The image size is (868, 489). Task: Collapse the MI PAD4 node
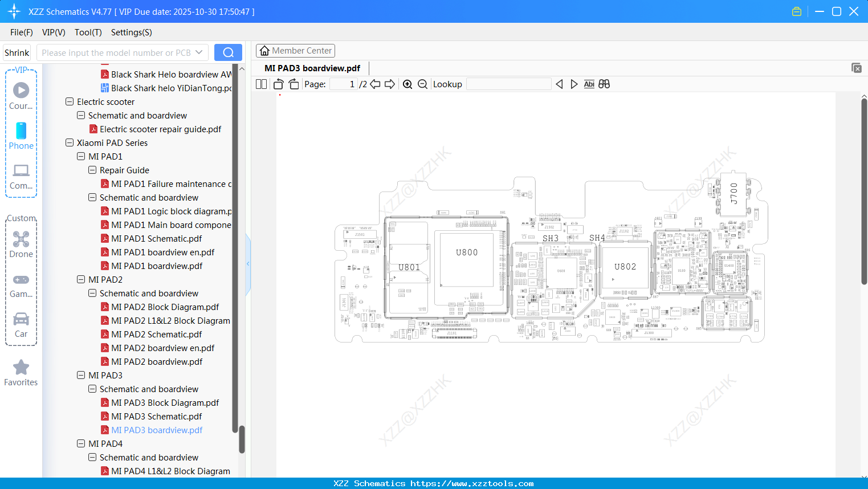81,443
